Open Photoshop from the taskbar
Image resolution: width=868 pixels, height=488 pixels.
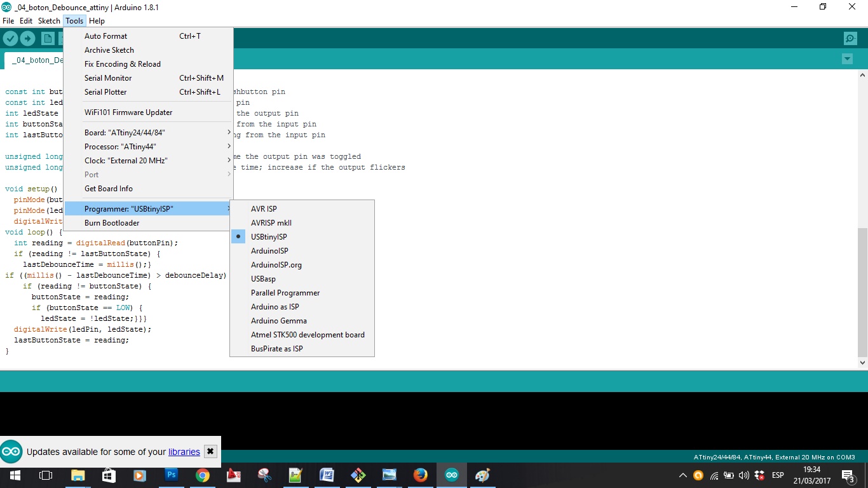pos(171,475)
